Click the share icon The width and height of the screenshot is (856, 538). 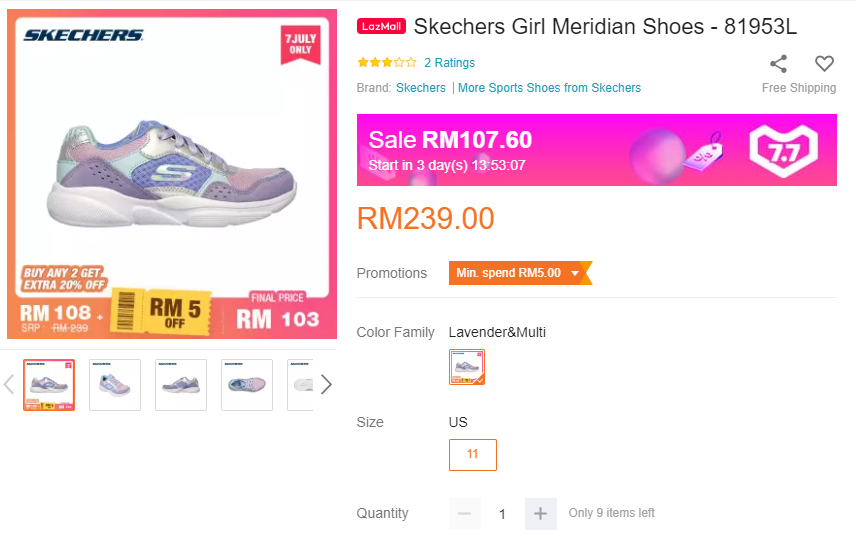[778, 64]
